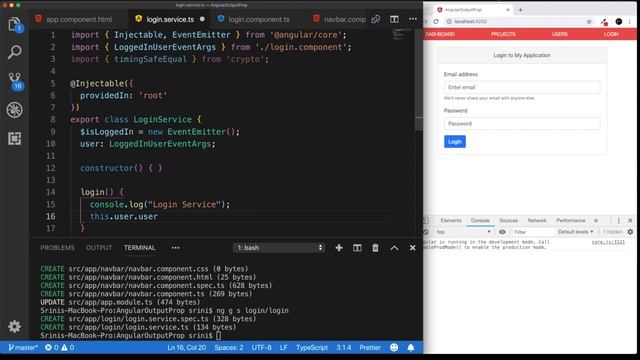Close the DevTools panel
Viewport: 640px width, 360px height.
(630, 220)
